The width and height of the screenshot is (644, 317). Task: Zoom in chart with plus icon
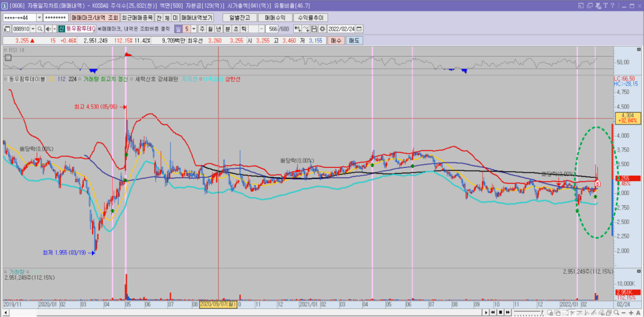[x=631, y=312]
